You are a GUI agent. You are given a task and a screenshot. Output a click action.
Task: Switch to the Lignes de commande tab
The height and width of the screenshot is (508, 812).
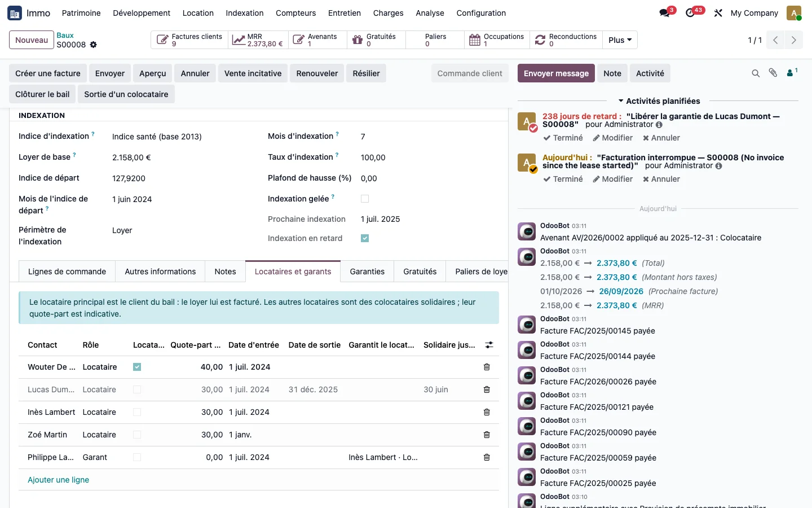67,271
